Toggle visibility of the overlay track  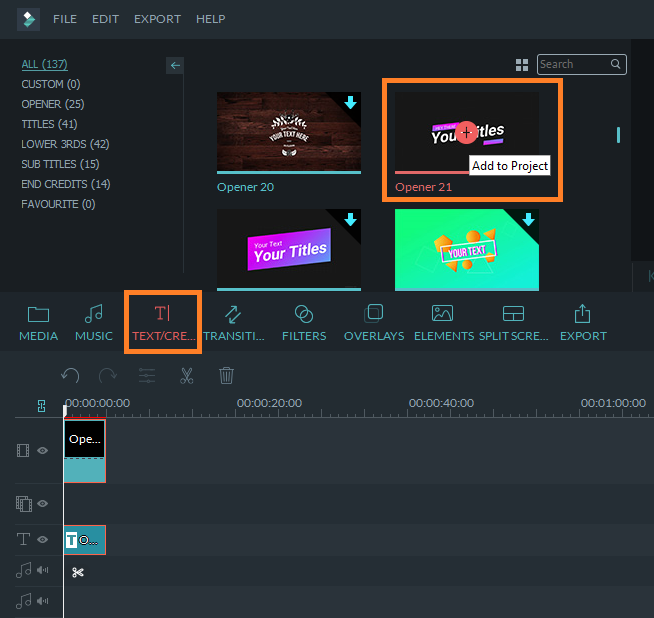point(43,504)
